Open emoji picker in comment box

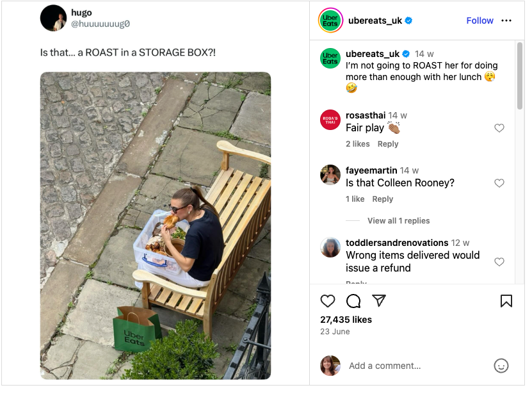pyautogui.click(x=501, y=366)
